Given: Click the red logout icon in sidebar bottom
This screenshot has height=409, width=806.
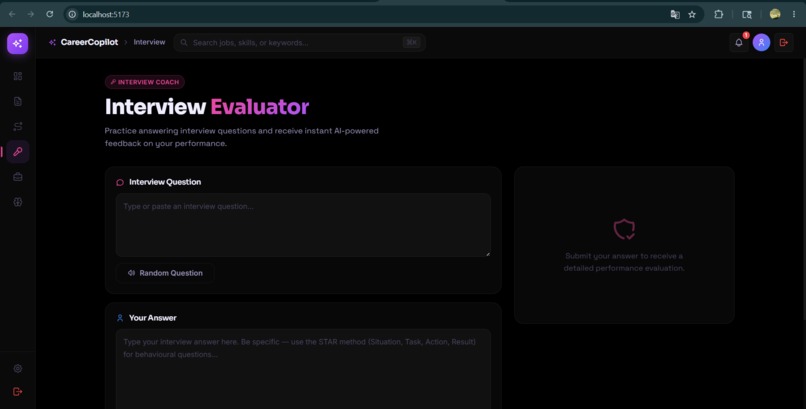Looking at the screenshot, I should (18, 392).
